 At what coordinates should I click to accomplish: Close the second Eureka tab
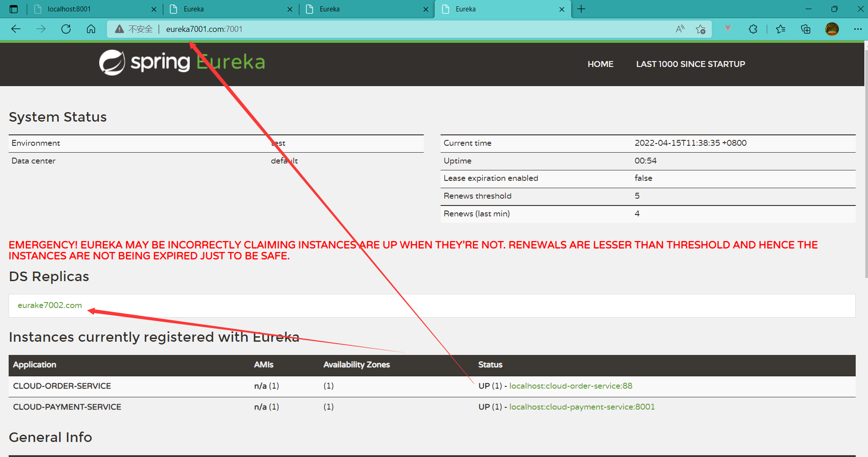pos(290,9)
